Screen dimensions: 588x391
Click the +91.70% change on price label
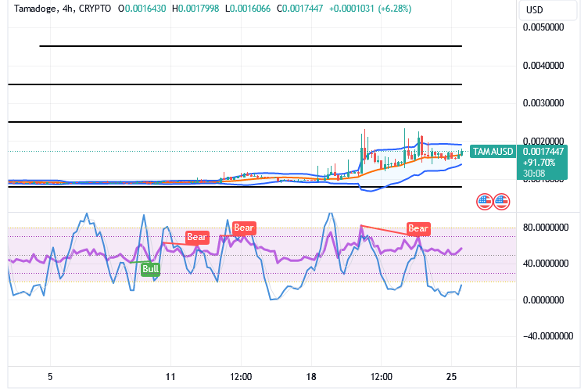539,163
